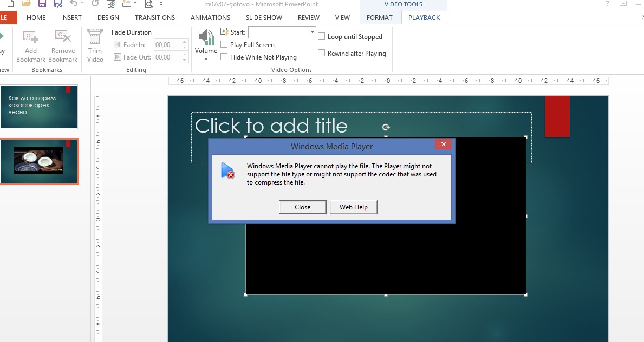Open Print Preview magnifier icon
The height and width of the screenshot is (342, 644).
click(148, 4)
